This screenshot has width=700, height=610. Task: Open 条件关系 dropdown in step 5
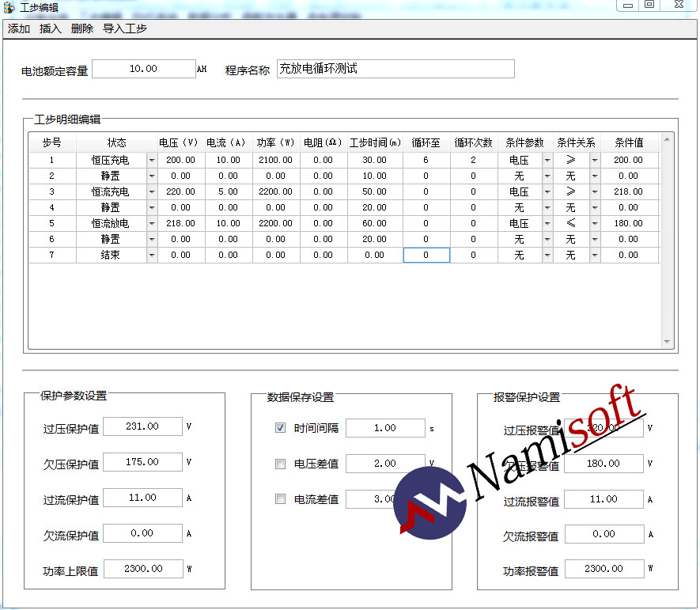[x=595, y=223]
